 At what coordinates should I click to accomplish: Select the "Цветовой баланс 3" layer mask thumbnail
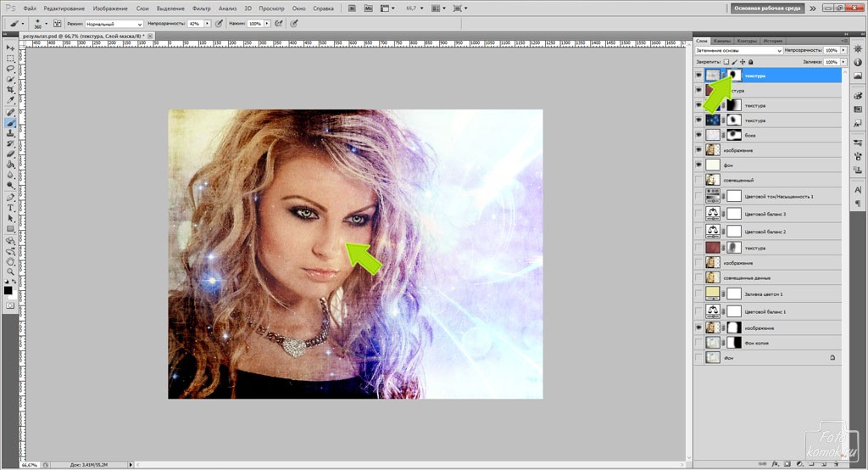coord(734,213)
